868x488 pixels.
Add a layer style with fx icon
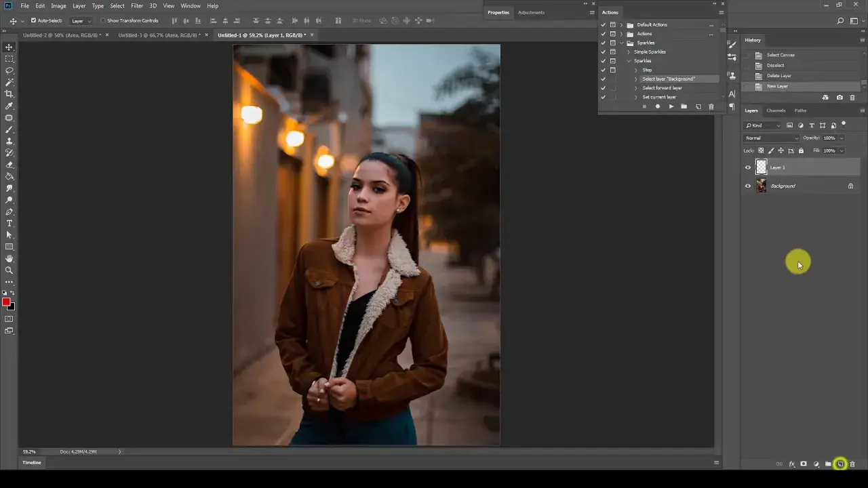791,464
